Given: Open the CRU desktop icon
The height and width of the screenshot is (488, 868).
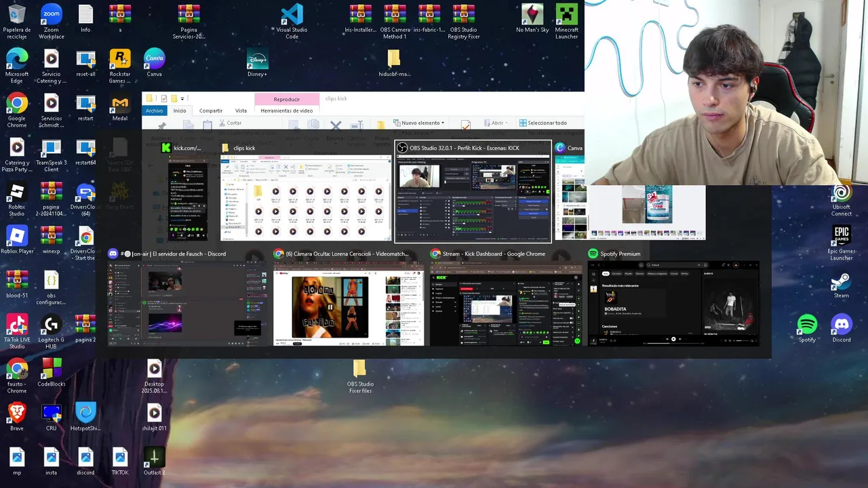Looking at the screenshot, I should 52,416.
